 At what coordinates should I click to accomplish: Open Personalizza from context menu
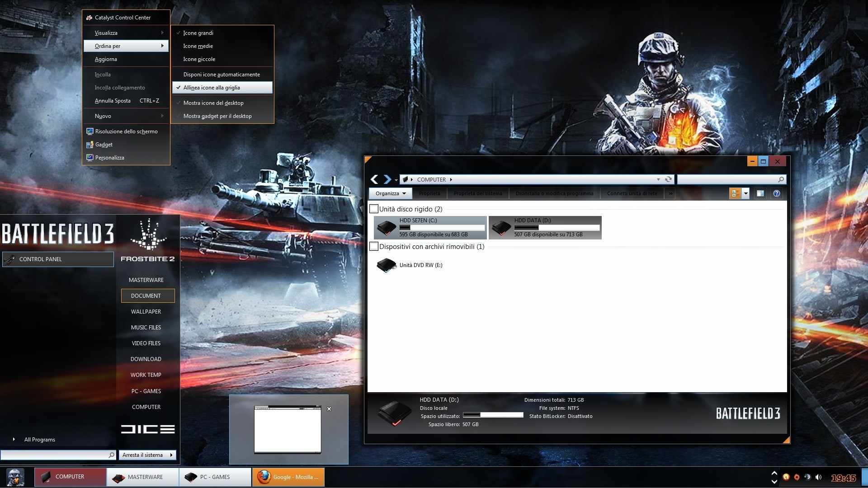(x=126, y=158)
